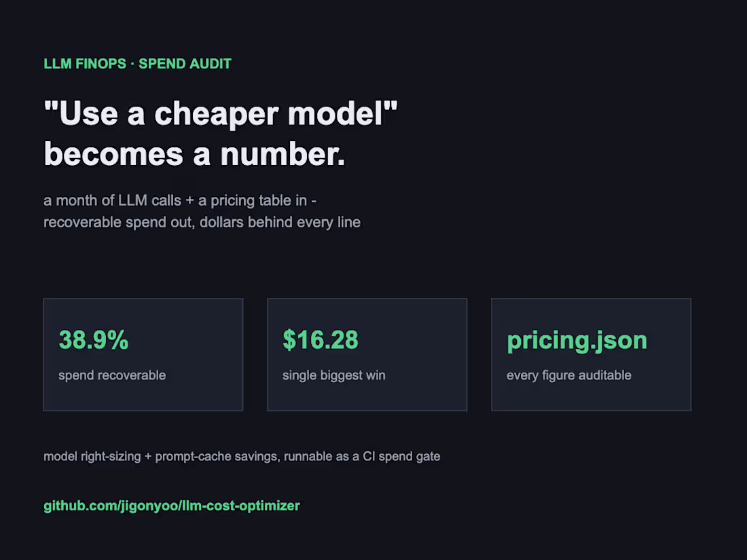
Task: Click the pricing.json heading text
Action: [577, 341]
